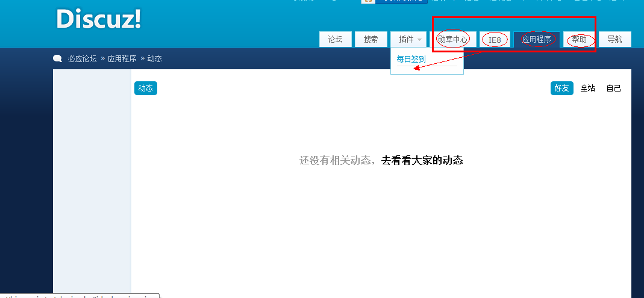
Task: Go to 应用程序 breadcrumb link
Action: pyautogui.click(x=122, y=59)
